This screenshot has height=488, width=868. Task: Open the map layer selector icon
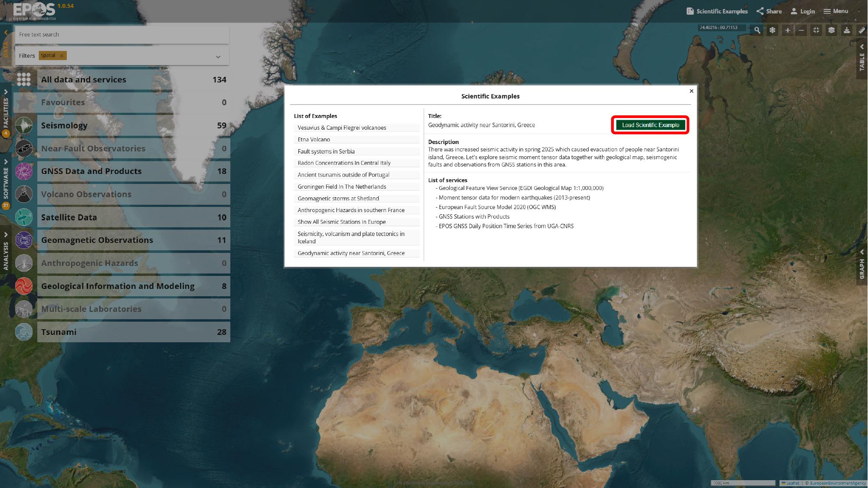tap(831, 30)
